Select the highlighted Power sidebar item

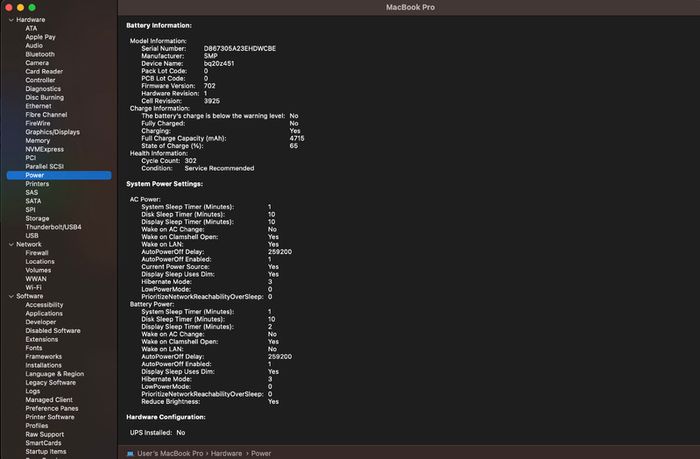(59, 175)
